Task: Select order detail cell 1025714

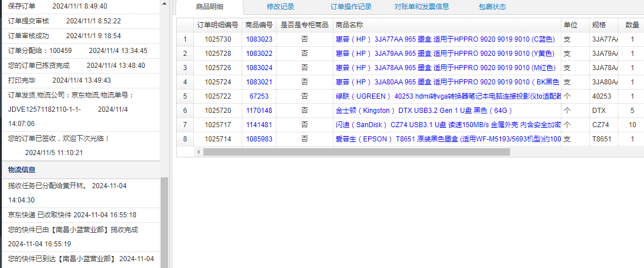Action: click(x=218, y=139)
